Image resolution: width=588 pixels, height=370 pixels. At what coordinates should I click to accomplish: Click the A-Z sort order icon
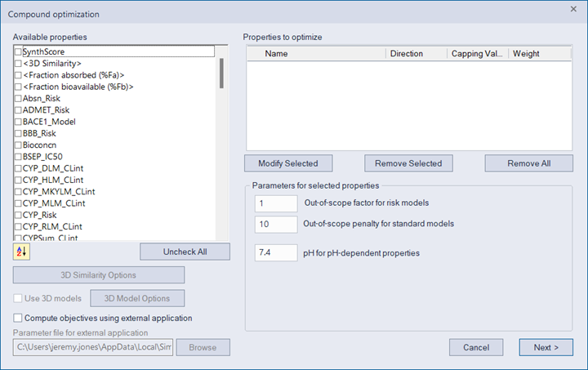21,252
